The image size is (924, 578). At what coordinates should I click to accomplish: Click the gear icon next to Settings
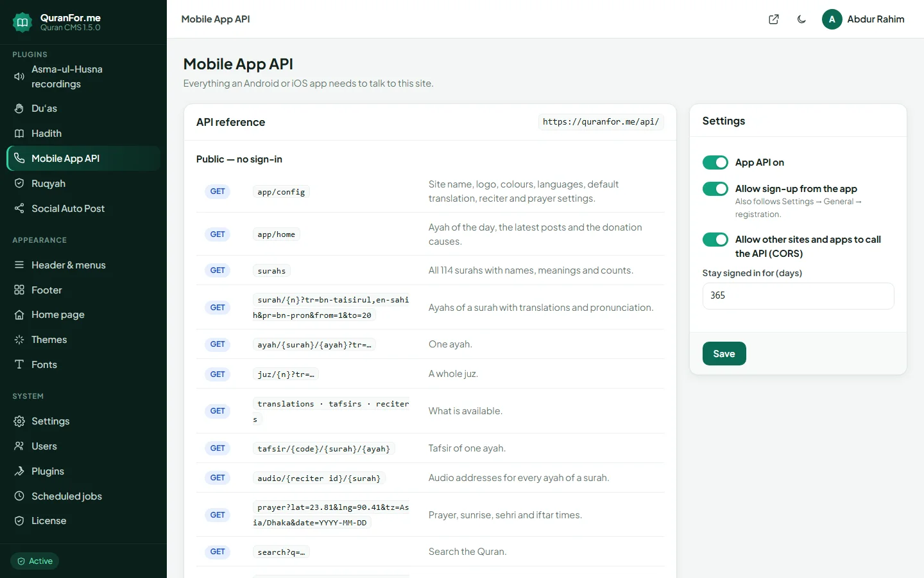[19, 421]
